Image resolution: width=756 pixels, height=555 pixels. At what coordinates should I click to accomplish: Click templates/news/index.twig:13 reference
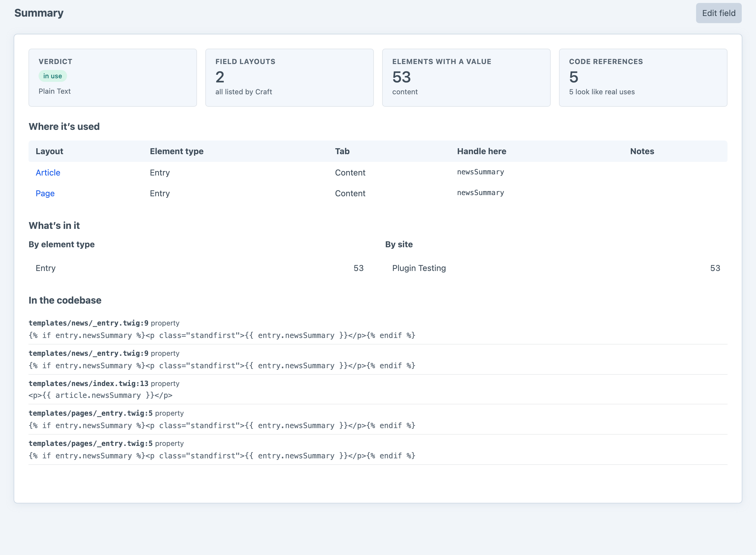click(88, 383)
